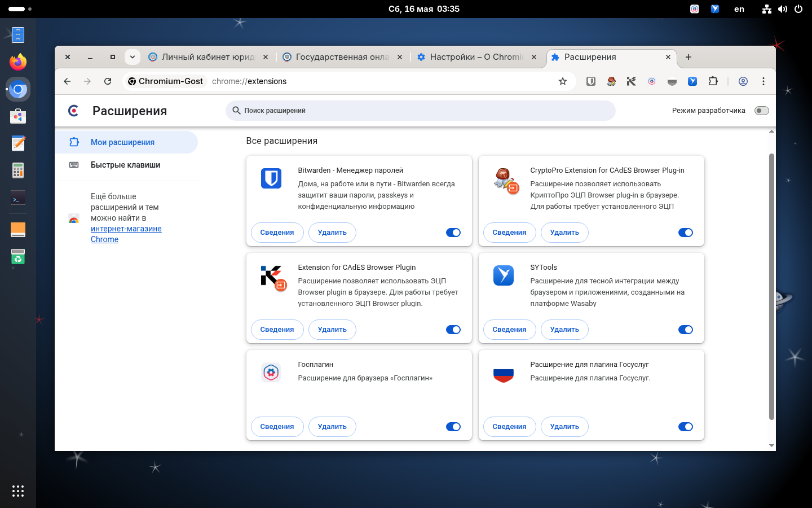Image resolution: width=812 pixels, height=508 pixels.
Task: Open the network status icon in top bar
Action: (767, 9)
